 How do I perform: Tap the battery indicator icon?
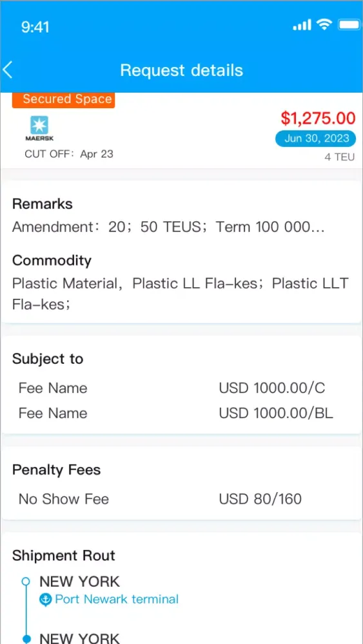point(349,26)
